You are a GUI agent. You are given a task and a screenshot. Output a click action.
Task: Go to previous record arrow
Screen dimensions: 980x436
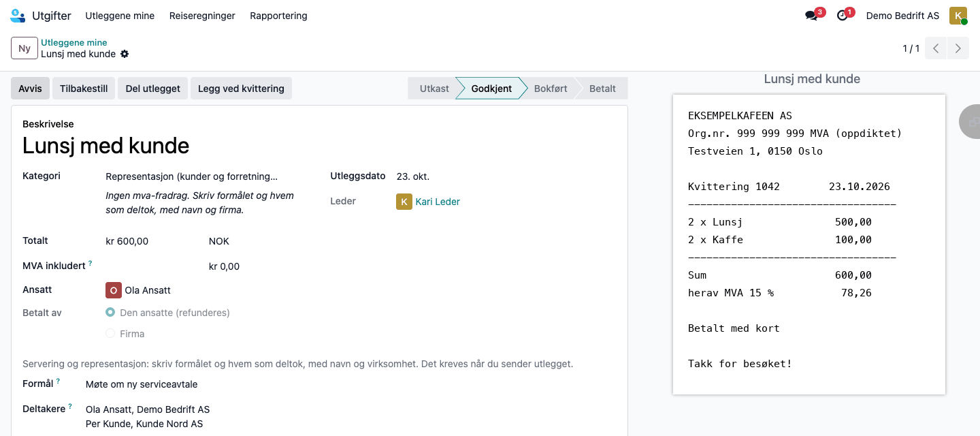tap(936, 48)
